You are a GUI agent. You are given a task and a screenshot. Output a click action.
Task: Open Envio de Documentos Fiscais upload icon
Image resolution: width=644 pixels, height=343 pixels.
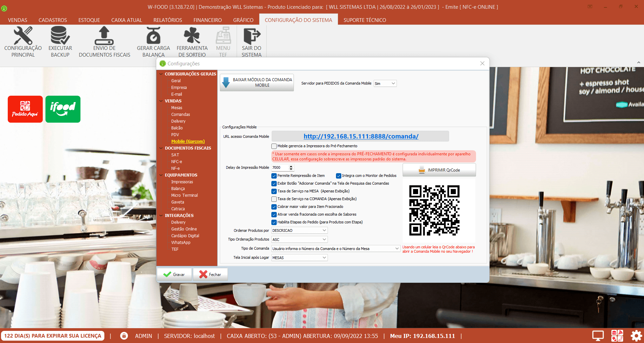[x=104, y=36]
